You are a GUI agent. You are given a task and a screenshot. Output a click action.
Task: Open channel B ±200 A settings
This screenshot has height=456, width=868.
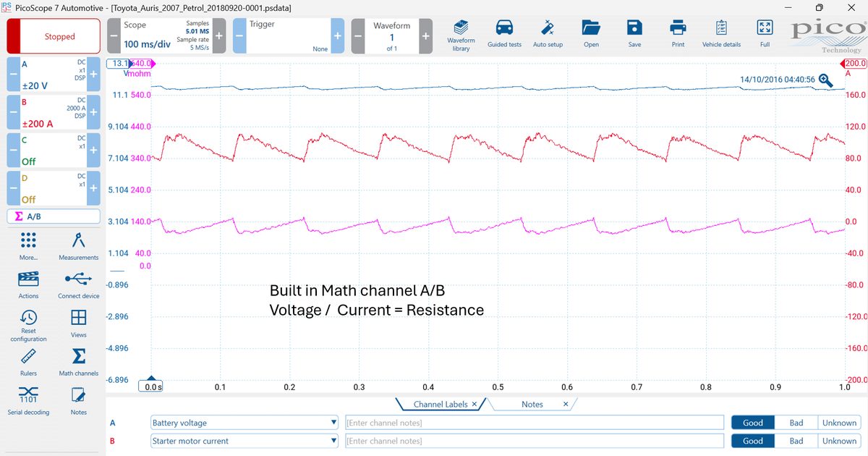pyautogui.click(x=53, y=112)
